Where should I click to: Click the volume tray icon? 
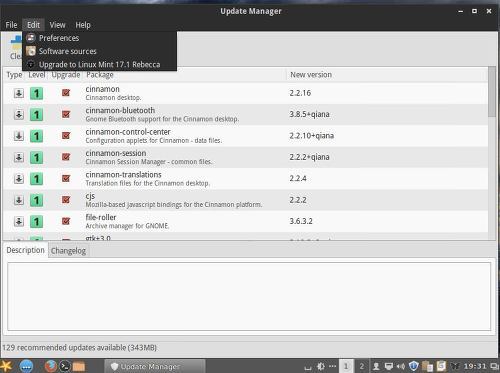click(x=401, y=366)
